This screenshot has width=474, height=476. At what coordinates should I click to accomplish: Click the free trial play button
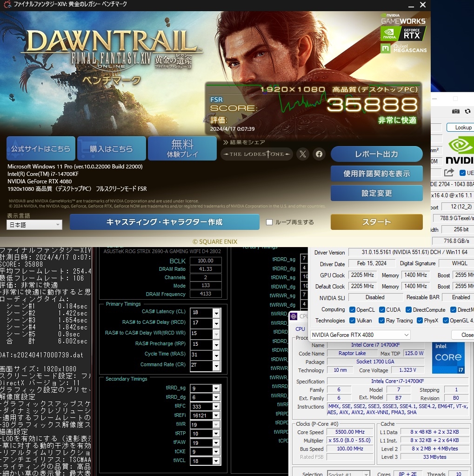tap(182, 148)
